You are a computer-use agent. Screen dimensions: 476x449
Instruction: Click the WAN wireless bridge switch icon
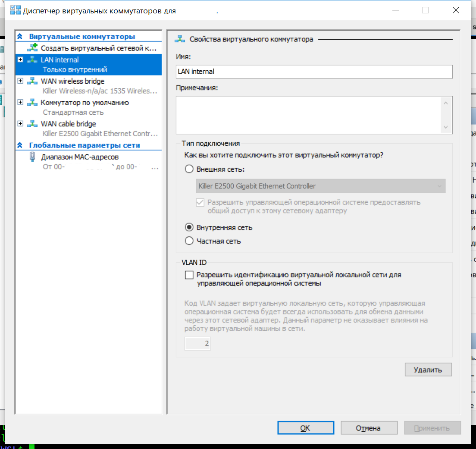32,81
